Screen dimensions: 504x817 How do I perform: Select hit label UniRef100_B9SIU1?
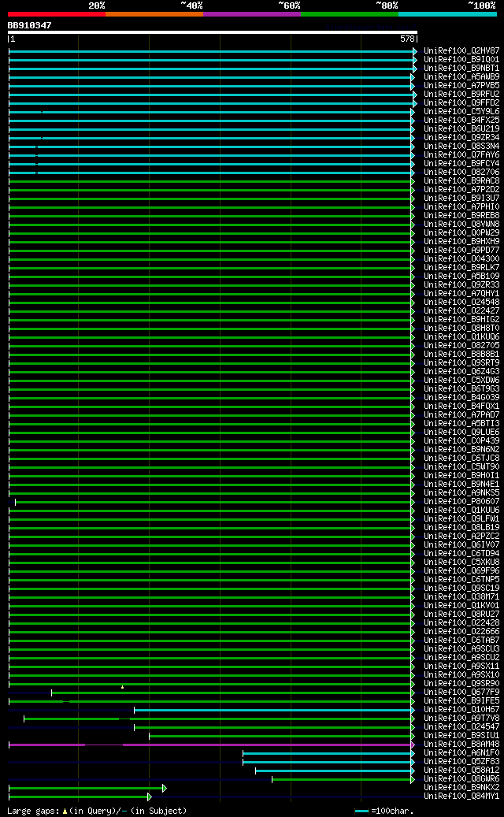(461, 735)
